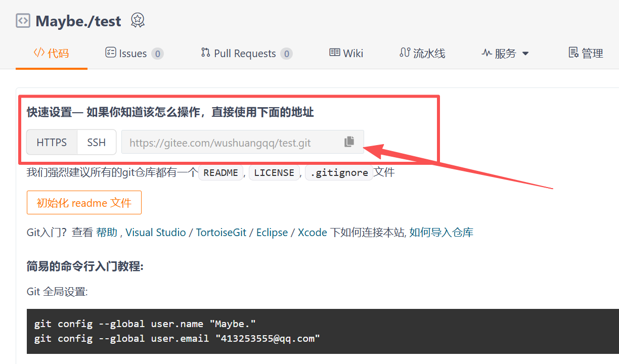Expand the 服务 dropdown menu
619x364 pixels.
(x=505, y=53)
